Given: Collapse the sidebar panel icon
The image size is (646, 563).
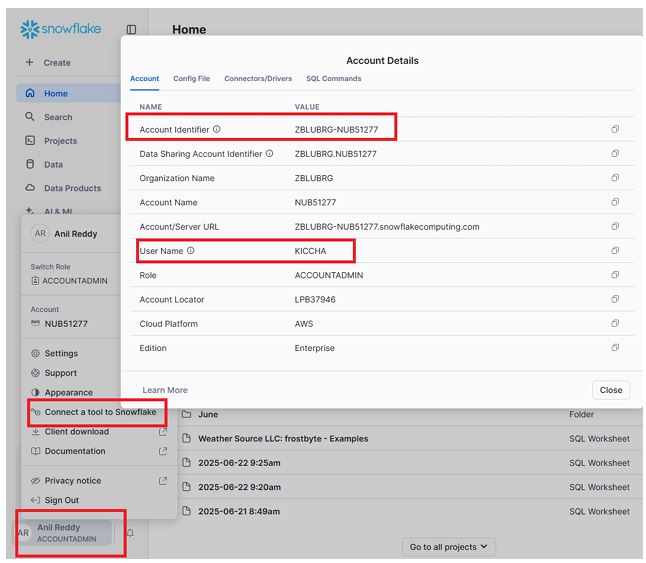Looking at the screenshot, I should (131, 30).
